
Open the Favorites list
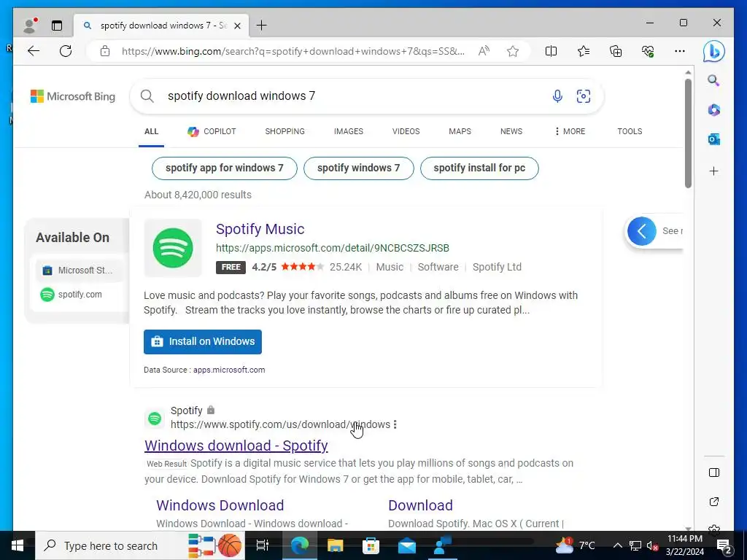(x=583, y=51)
